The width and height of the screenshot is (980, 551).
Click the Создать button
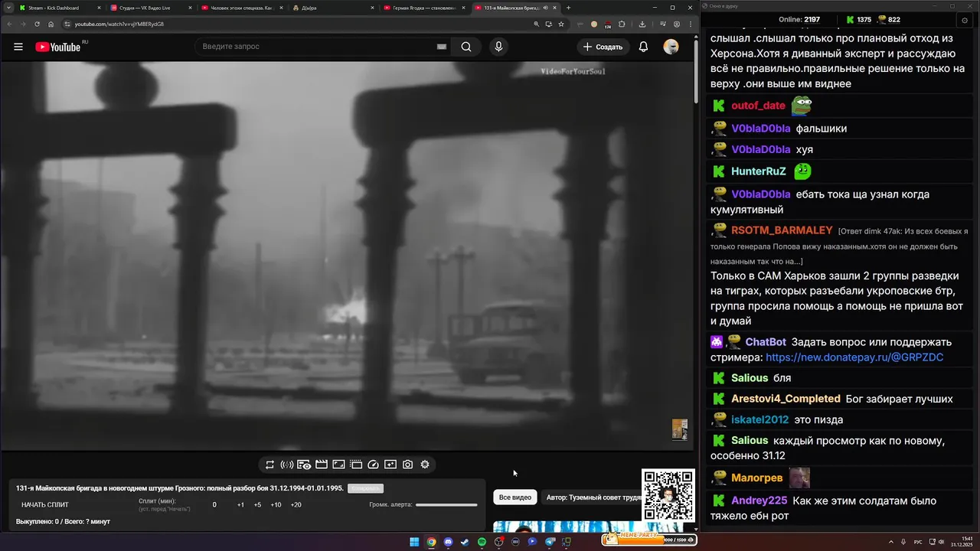603,47
